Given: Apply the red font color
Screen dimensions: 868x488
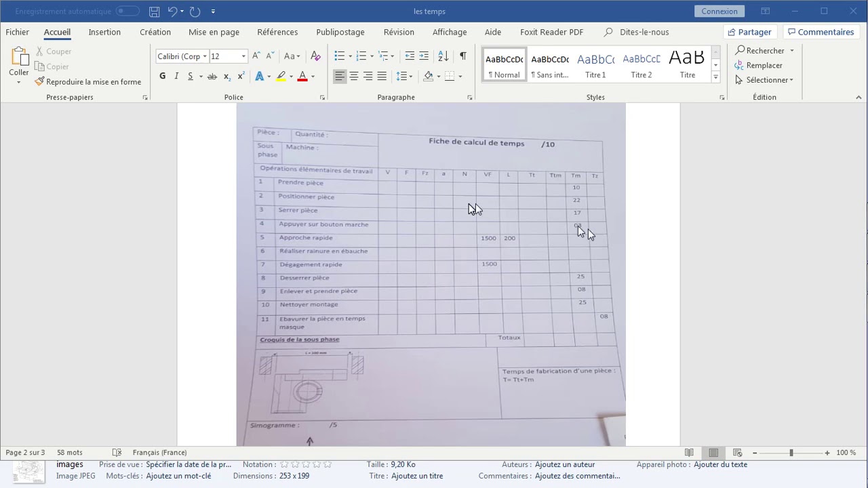Looking at the screenshot, I should pyautogui.click(x=302, y=76).
